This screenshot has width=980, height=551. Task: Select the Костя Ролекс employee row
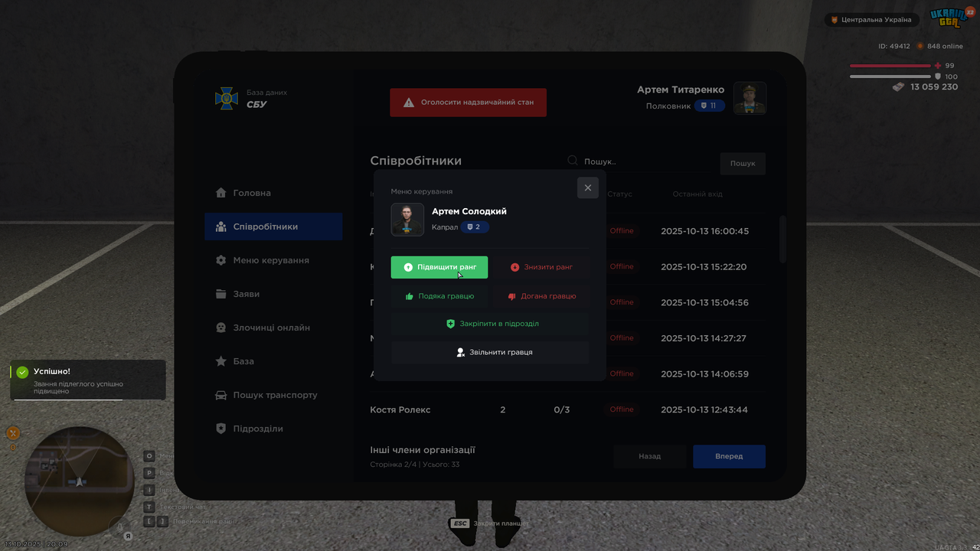click(x=567, y=409)
